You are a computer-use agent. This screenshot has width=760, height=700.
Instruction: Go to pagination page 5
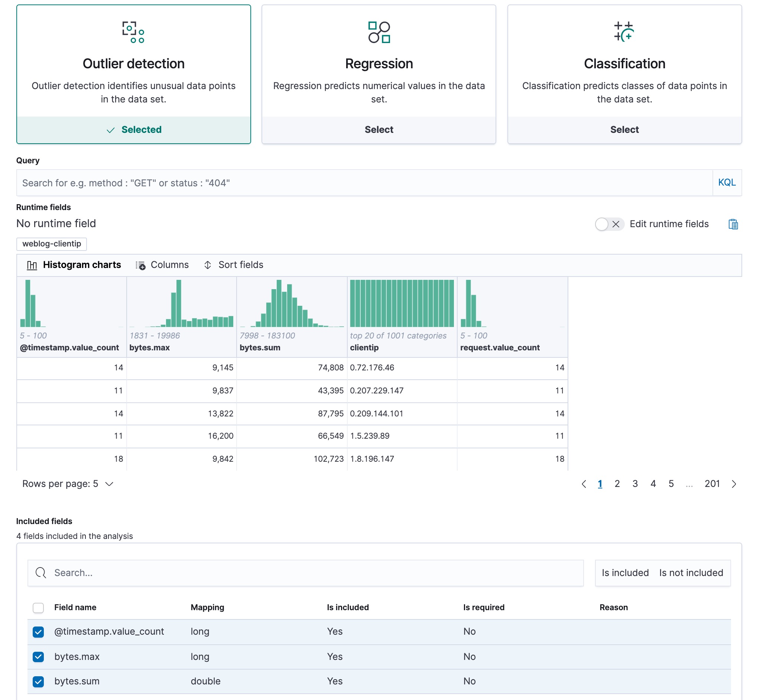(x=671, y=484)
